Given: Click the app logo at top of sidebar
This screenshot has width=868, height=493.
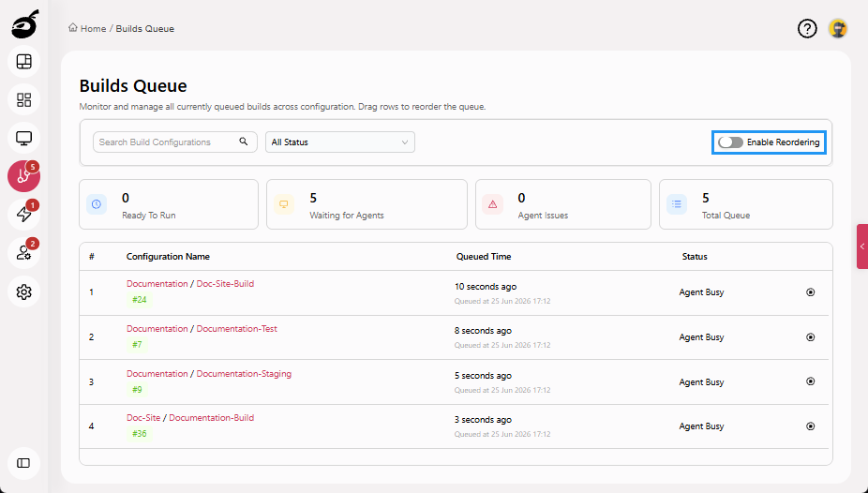Looking at the screenshot, I should pyautogui.click(x=25, y=24).
